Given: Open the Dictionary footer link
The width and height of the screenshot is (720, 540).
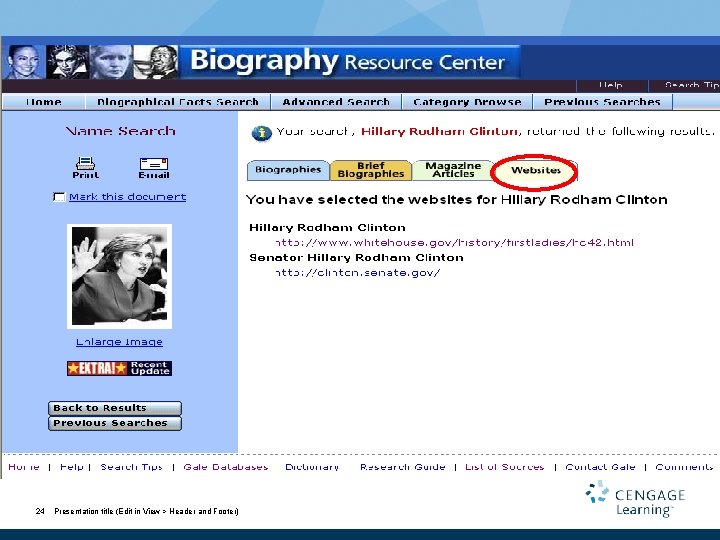Looking at the screenshot, I should click(x=312, y=467).
